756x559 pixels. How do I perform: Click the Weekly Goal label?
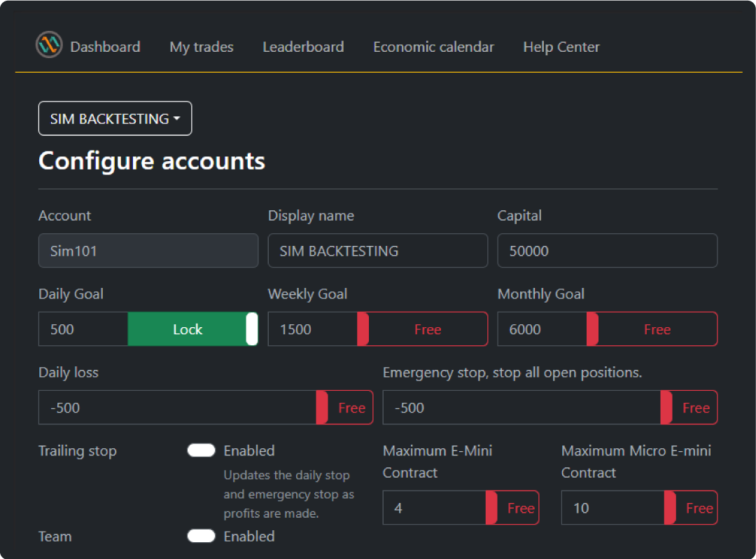(307, 294)
